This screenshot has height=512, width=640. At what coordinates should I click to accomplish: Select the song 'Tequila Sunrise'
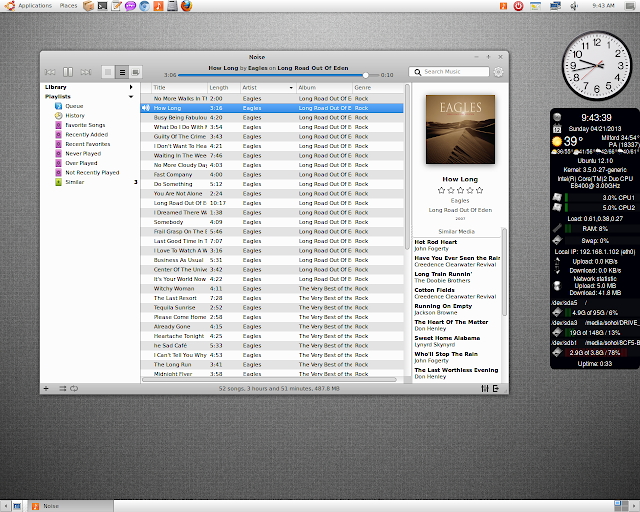pos(272,307)
